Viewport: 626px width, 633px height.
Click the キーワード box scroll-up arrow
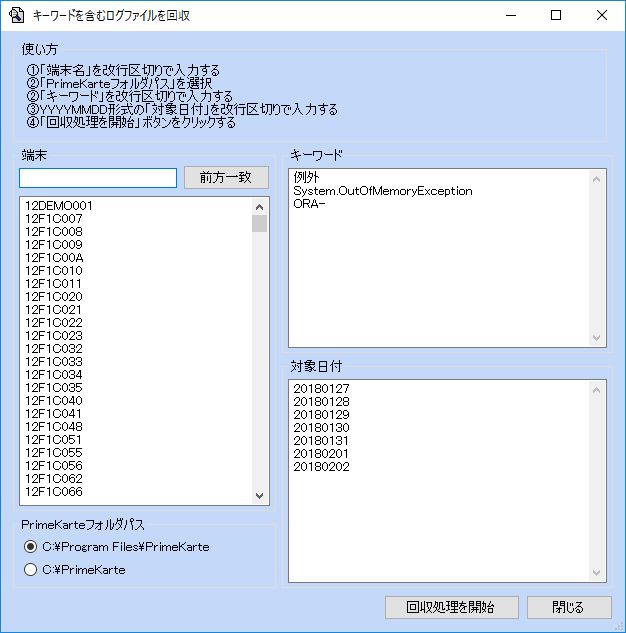coord(596,179)
